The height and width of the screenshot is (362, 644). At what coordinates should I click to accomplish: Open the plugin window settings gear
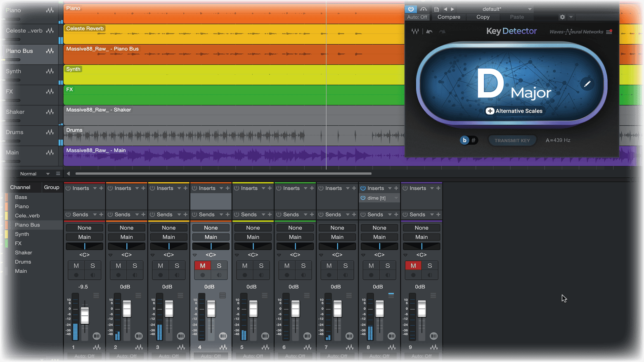(x=562, y=17)
